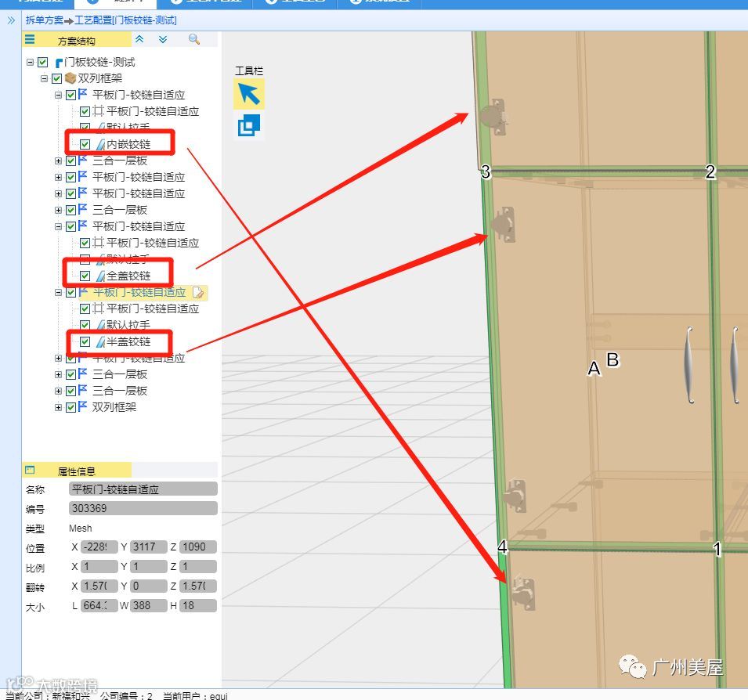The height and width of the screenshot is (700, 748).
Task: Click the box icon of 双列框架 node
Action: click(70, 78)
